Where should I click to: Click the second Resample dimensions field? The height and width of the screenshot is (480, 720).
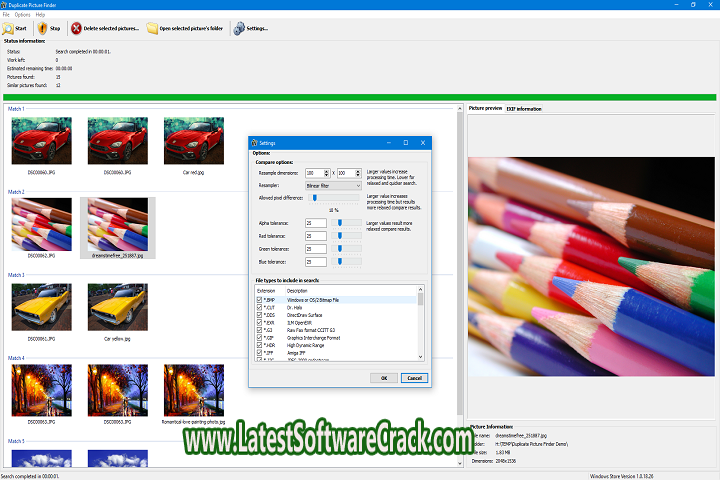[x=346, y=173]
